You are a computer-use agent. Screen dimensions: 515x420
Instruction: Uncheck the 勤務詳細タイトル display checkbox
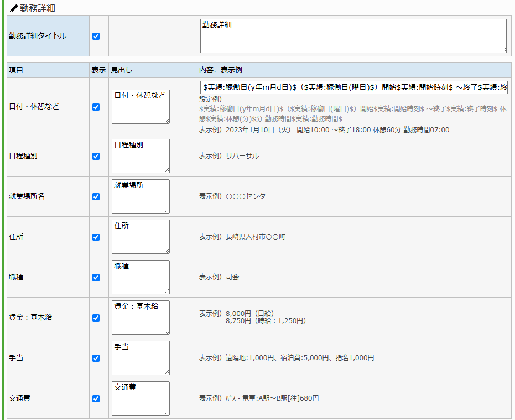96,36
